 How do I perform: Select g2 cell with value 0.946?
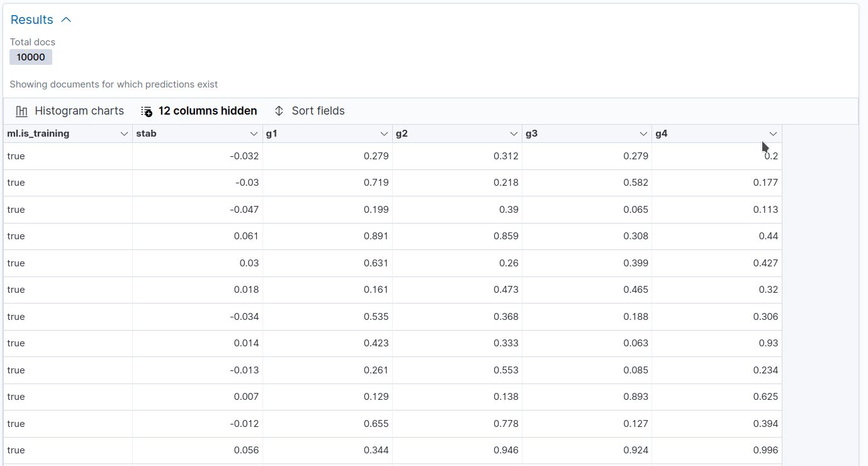pos(457,450)
